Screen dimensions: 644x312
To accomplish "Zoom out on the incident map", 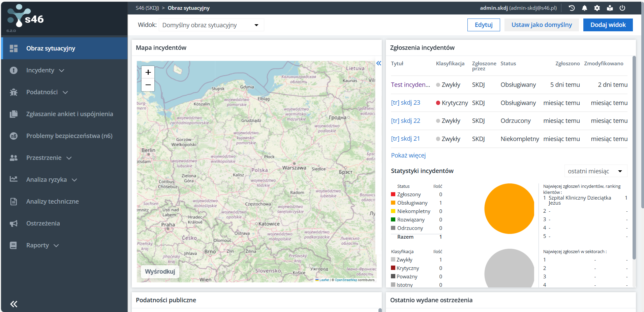I will (148, 85).
